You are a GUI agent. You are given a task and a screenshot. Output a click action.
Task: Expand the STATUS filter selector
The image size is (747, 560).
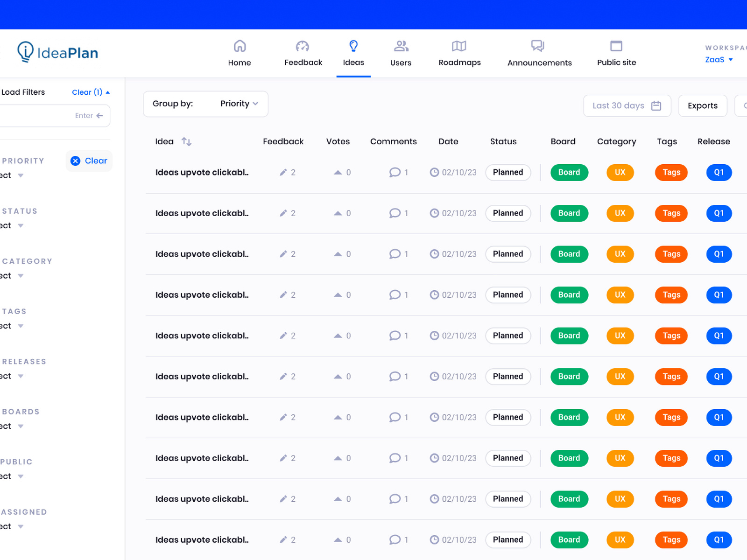pyautogui.click(x=12, y=225)
